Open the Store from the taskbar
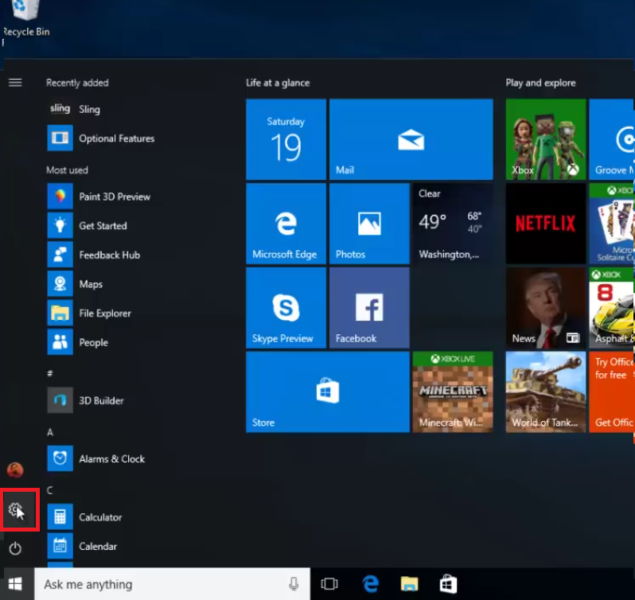The image size is (635, 600). [x=448, y=584]
